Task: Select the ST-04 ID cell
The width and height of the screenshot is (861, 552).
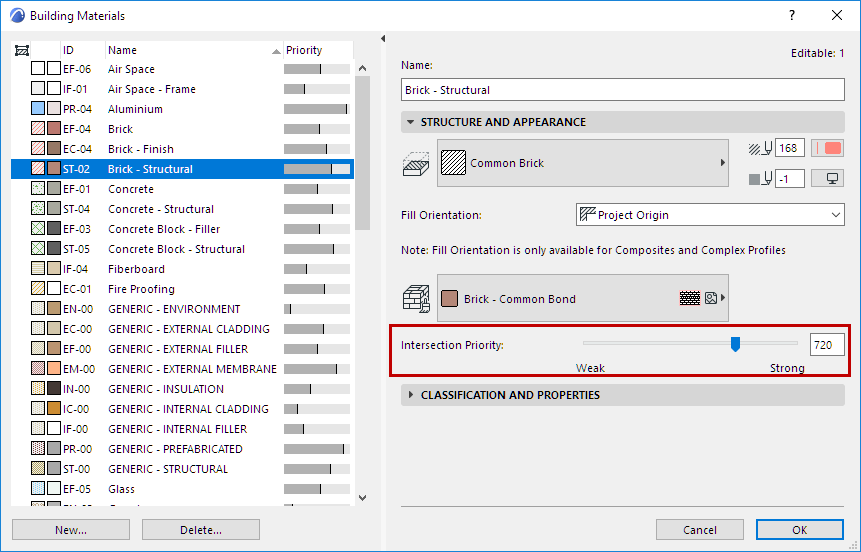Action: tap(76, 209)
